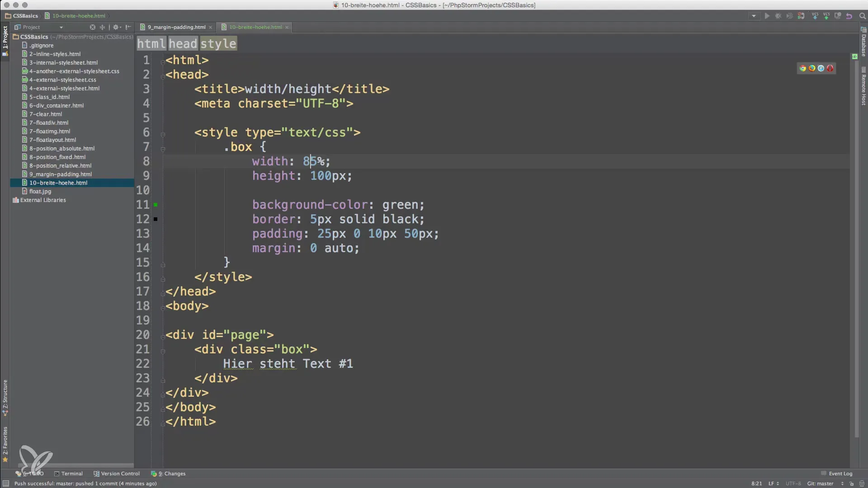Open the Database tool window

(x=863, y=42)
